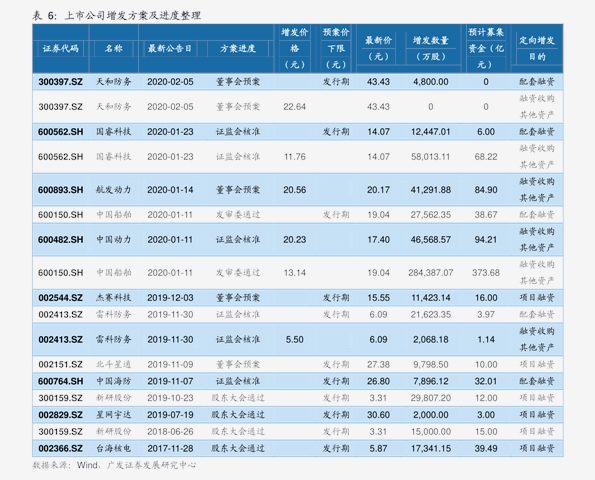Click stock code 002544.SZ
Viewport: 595px width, 480px height.
[60, 298]
